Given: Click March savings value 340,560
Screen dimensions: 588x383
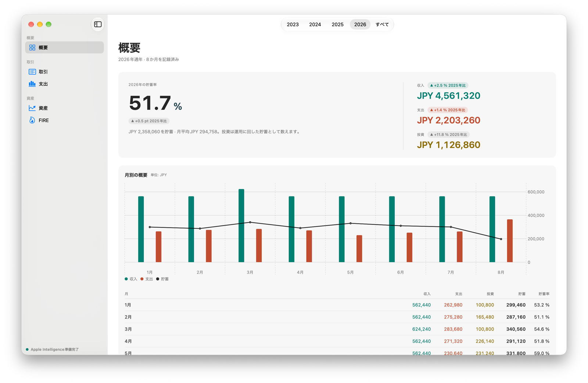Looking at the screenshot, I should (x=516, y=329).
